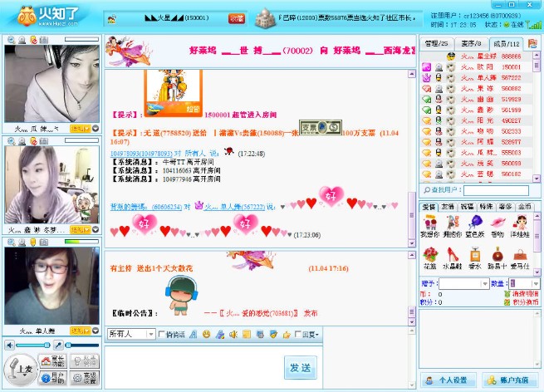Switch to the 麦序/8 tab

pos(471,44)
